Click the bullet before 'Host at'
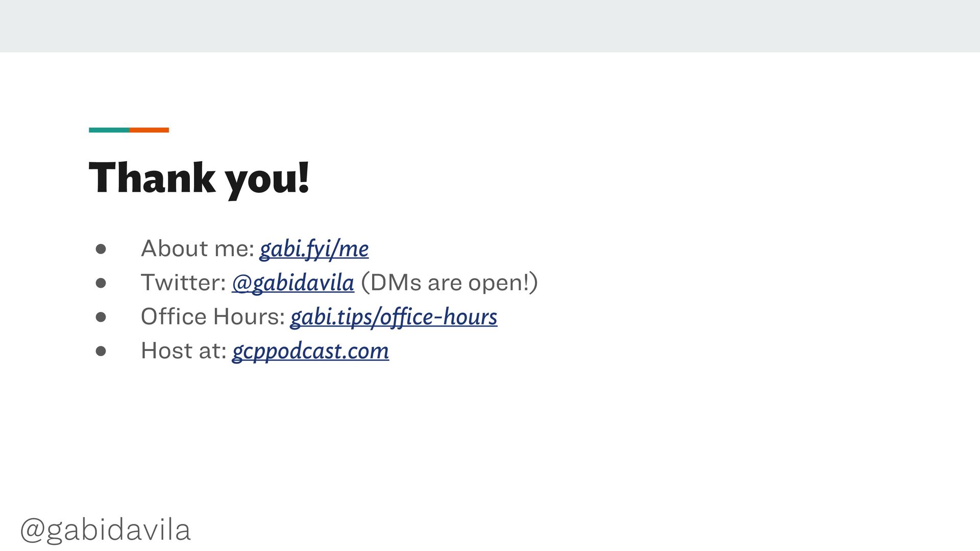The width and height of the screenshot is (980, 551). [101, 351]
